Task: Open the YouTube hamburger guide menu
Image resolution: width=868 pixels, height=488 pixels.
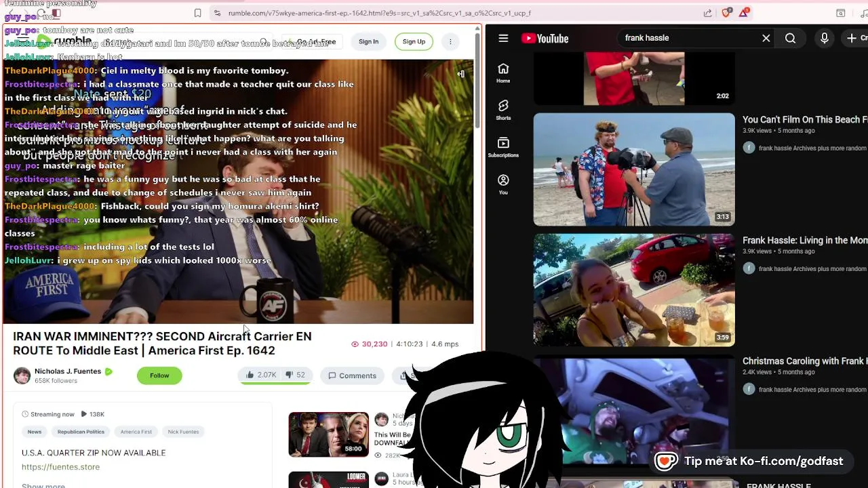Action: (x=503, y=39)
